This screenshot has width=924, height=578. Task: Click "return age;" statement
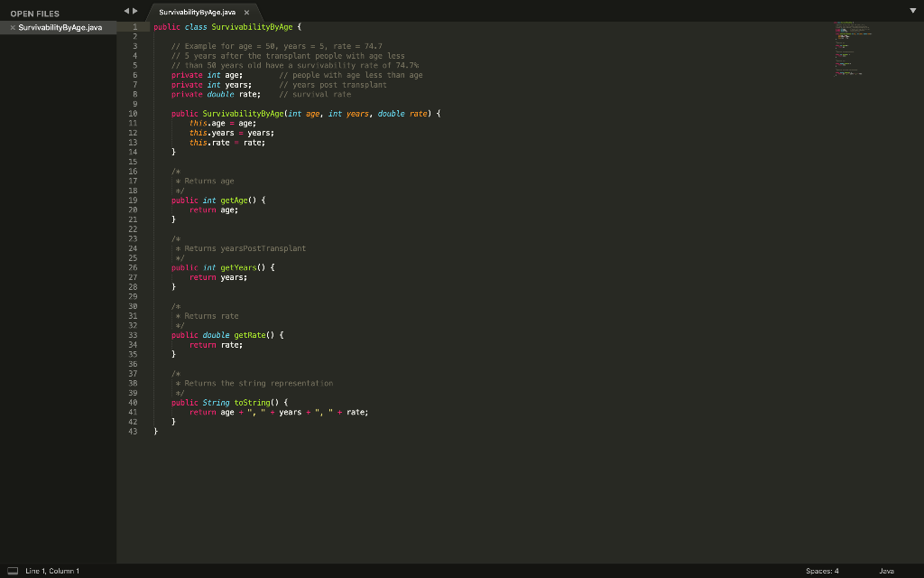(214, 210)
